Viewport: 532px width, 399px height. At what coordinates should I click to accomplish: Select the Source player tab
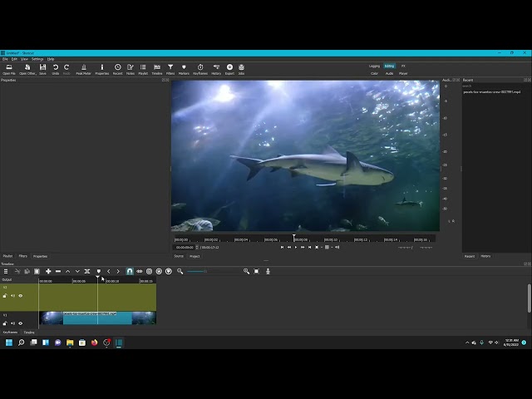click(179, 256)
